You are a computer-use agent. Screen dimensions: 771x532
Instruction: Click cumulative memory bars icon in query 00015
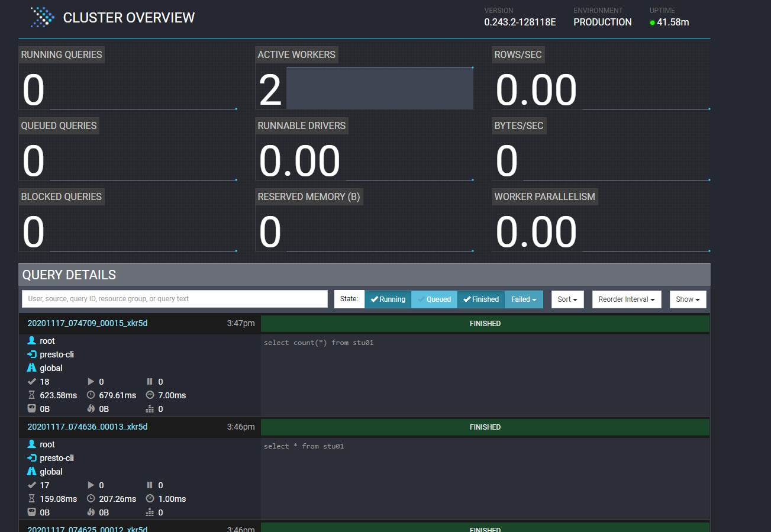[150, 409]
